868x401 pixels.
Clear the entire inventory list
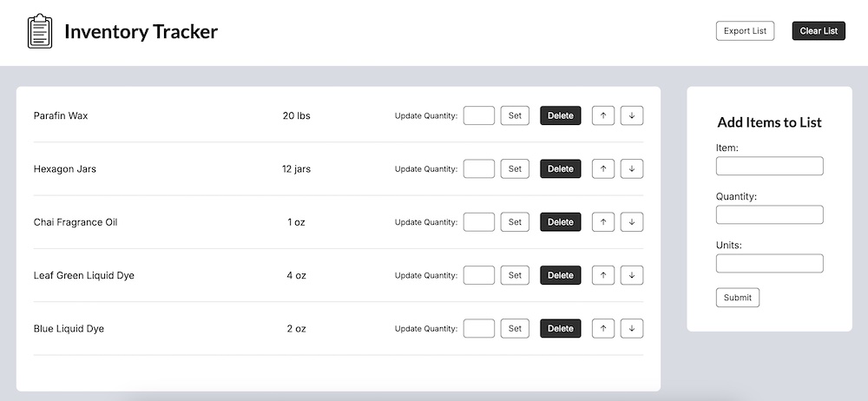[x=819, y=31]
